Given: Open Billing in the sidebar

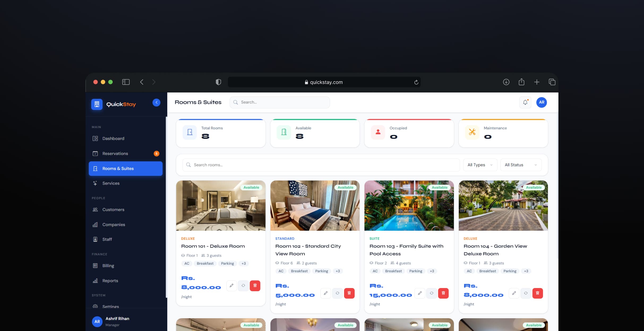Looking at the screenshot, I should click(x=126, y=266).
